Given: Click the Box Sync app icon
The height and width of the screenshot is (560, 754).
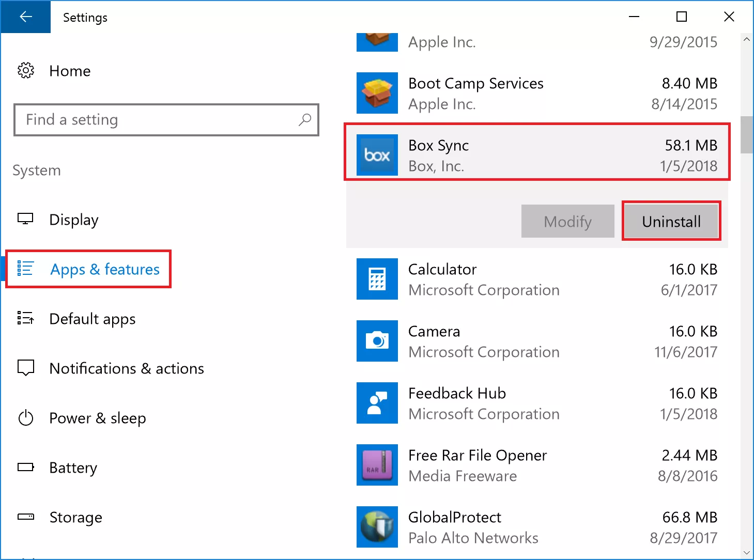Looking at the screenshot, I should click(377, 155).
